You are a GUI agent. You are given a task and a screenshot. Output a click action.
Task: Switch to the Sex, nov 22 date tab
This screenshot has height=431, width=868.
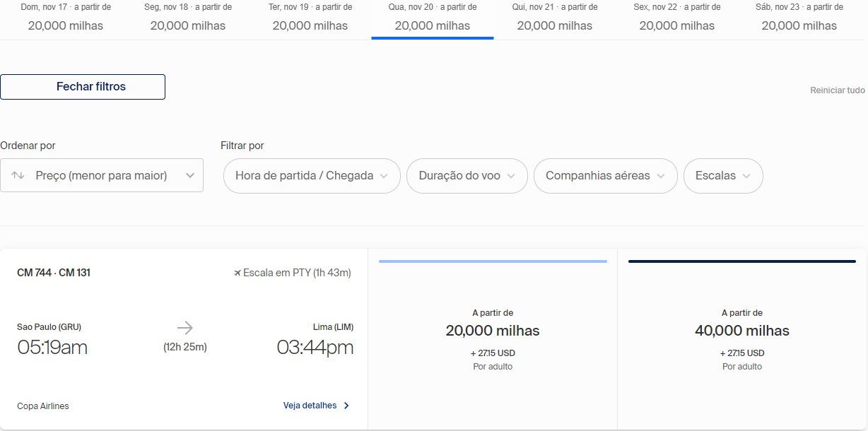[677, 18]
